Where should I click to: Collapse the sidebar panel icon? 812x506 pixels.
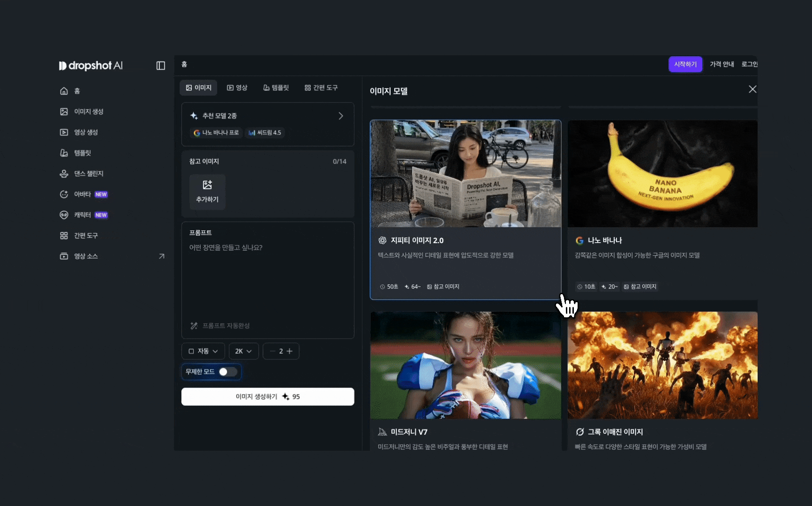(x=161, y=66)
